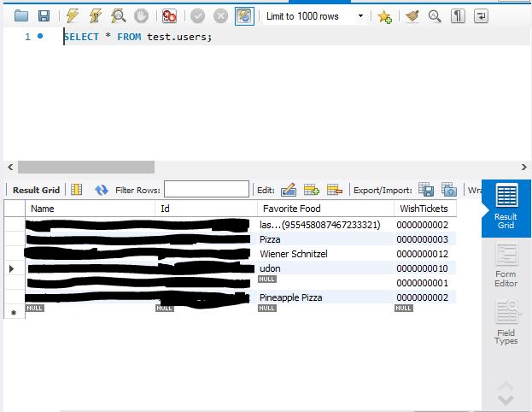532x412 pixels.
Task: Click the Explain query magnifier icon
Action: (119, 16)
